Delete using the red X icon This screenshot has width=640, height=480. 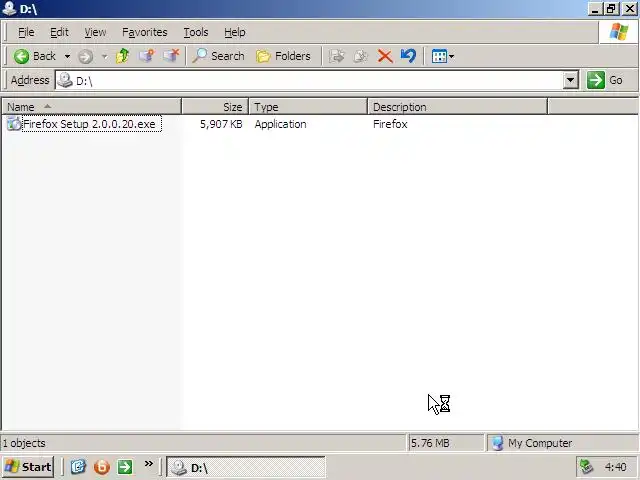pyautogui.click(x=384, y=56)
